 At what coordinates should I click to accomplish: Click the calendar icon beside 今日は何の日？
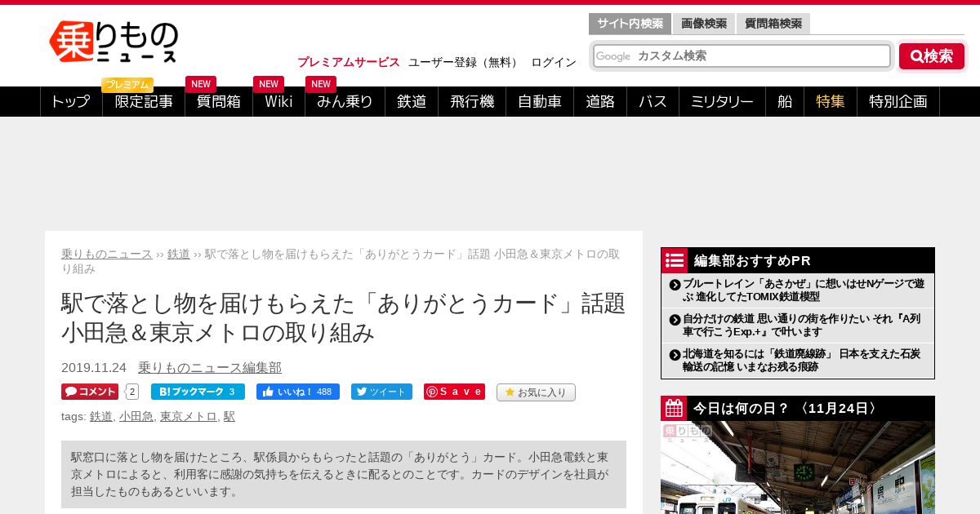(674, 409)
